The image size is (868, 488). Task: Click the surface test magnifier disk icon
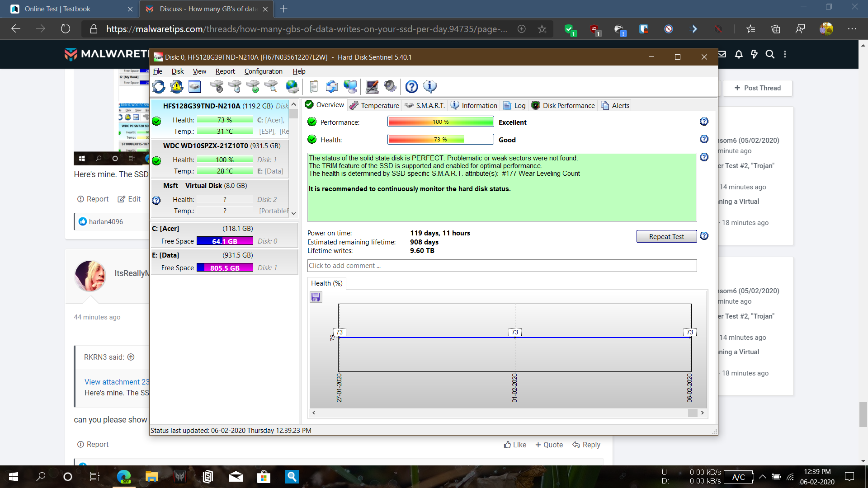tap(271, 86)
